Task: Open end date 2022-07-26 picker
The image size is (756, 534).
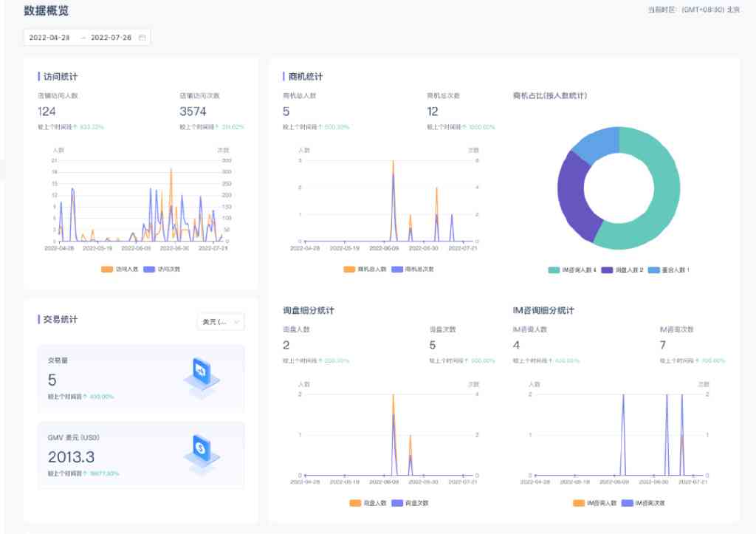Action: pos(111,38)
